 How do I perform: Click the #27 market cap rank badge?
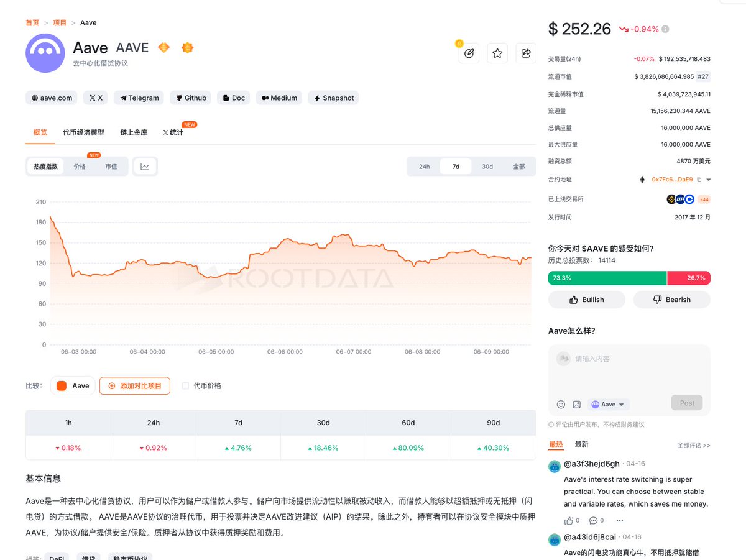click(703, 76)
